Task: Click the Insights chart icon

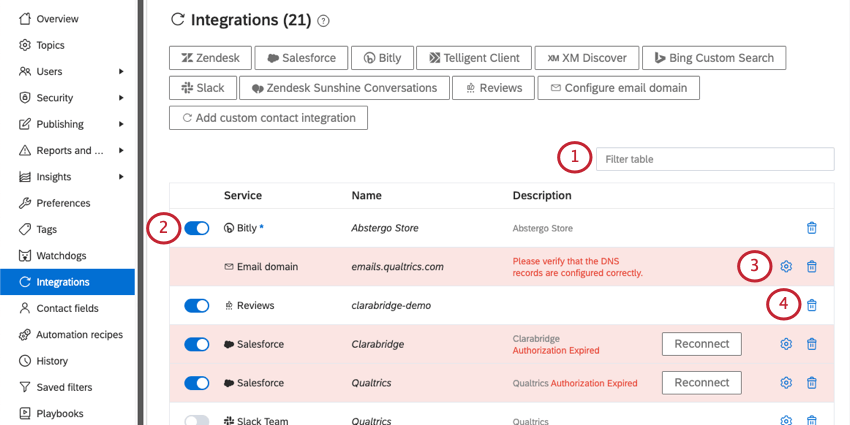Action: click(x=24, y=177)
